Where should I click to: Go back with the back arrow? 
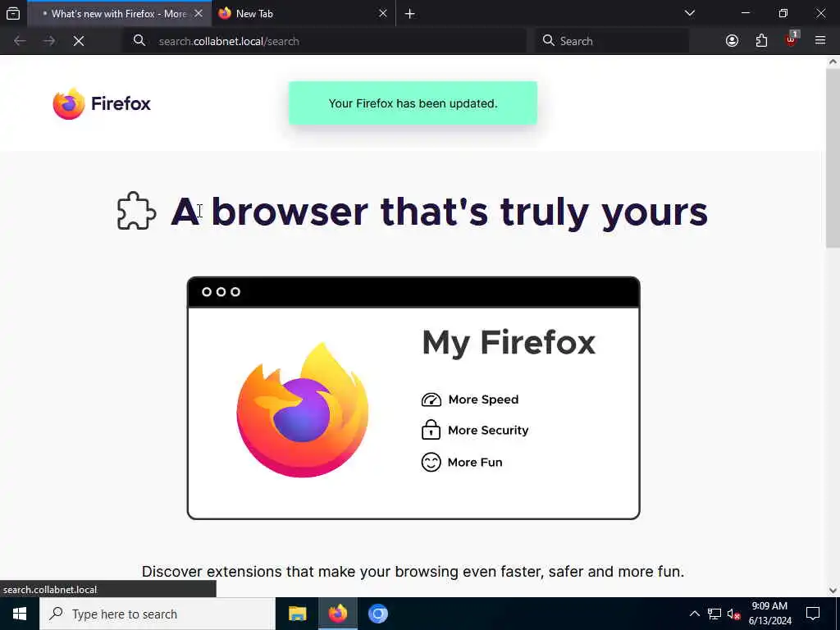[x=20, y=41]
